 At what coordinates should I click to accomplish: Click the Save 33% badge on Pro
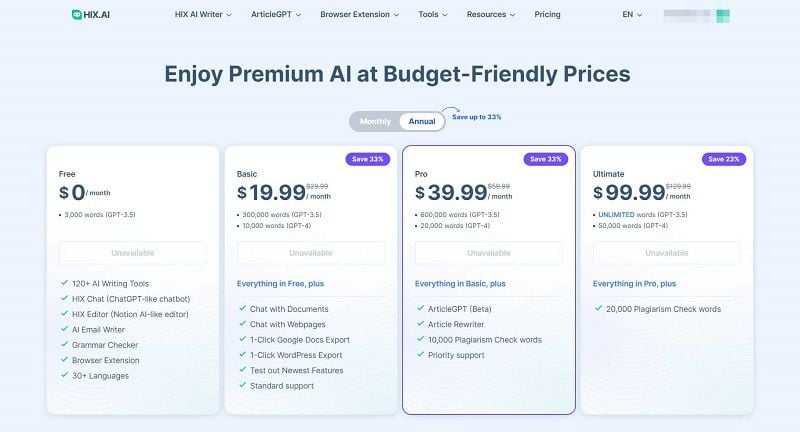(x=543, y=159)
